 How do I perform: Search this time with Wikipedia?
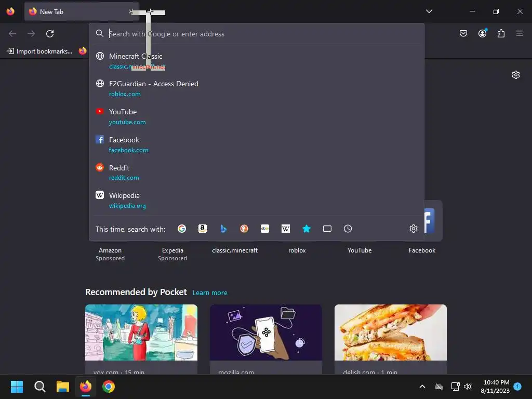pyautogui.click(x=286, y=229)
